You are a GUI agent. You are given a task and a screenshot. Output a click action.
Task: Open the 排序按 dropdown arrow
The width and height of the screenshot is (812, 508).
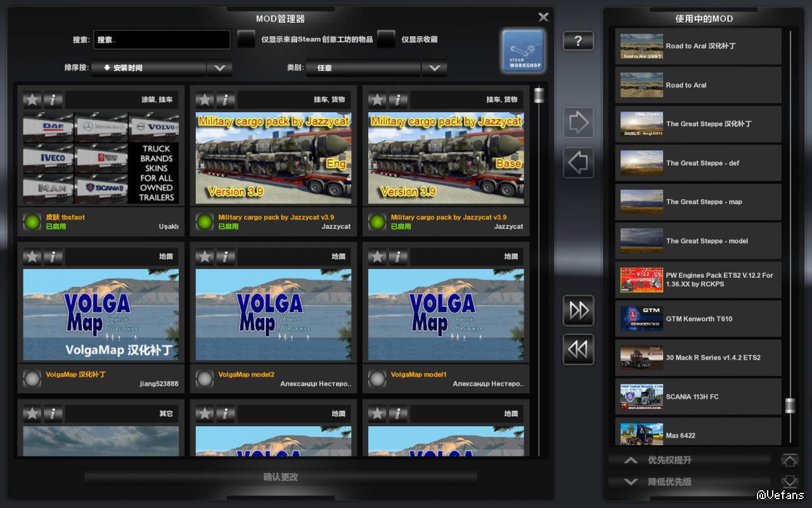click(219, 68)
